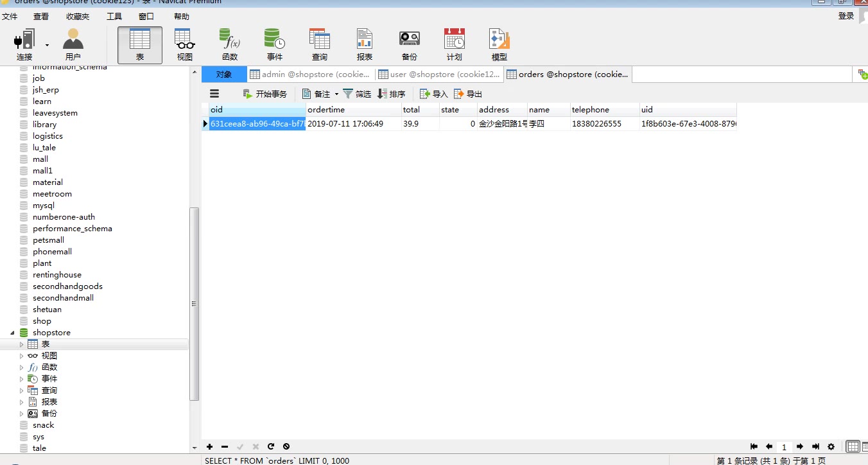Click the new tab icon beside the tabs
Image resolution: width=868 pixels, height=465 pixels.
coord(863,75)
